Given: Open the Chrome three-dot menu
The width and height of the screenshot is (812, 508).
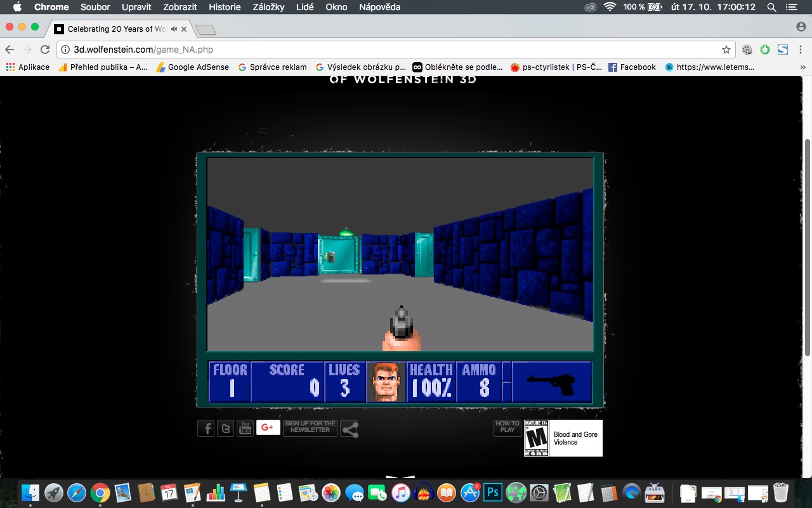Looking at the screenshot, I should click(x=801, y=50).
